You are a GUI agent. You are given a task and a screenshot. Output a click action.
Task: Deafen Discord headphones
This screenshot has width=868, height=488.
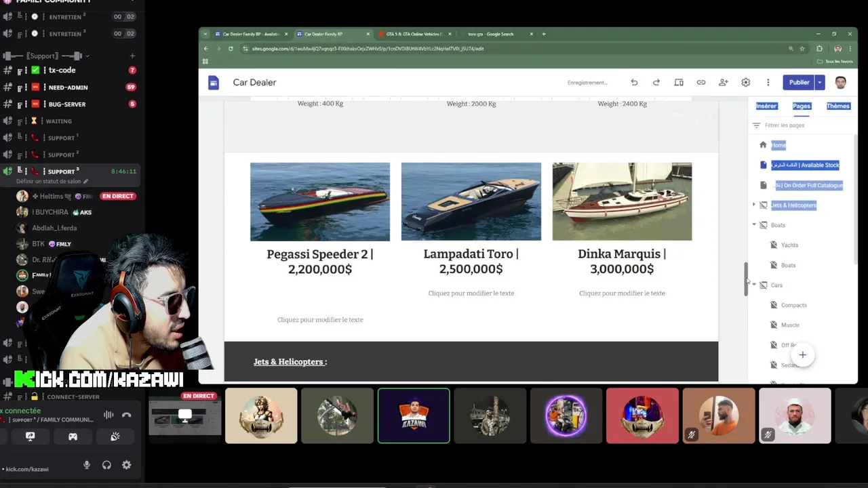tap(106, 465)
